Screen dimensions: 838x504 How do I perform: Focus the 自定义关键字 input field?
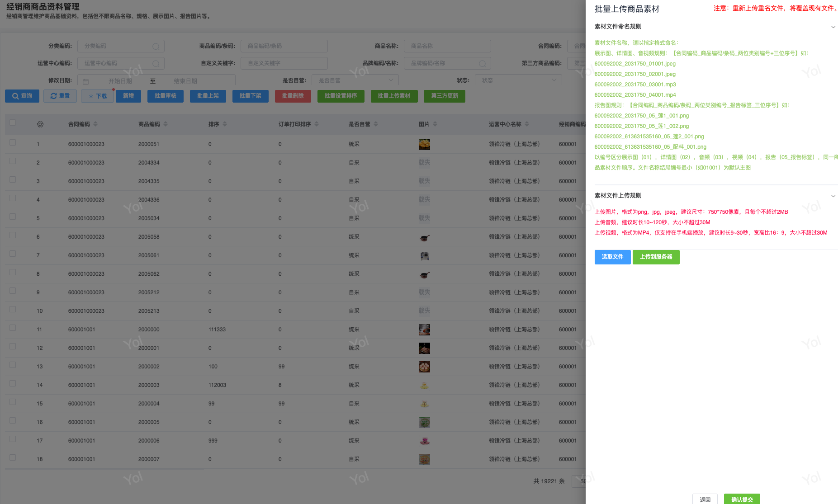click(x=284, y=63)
